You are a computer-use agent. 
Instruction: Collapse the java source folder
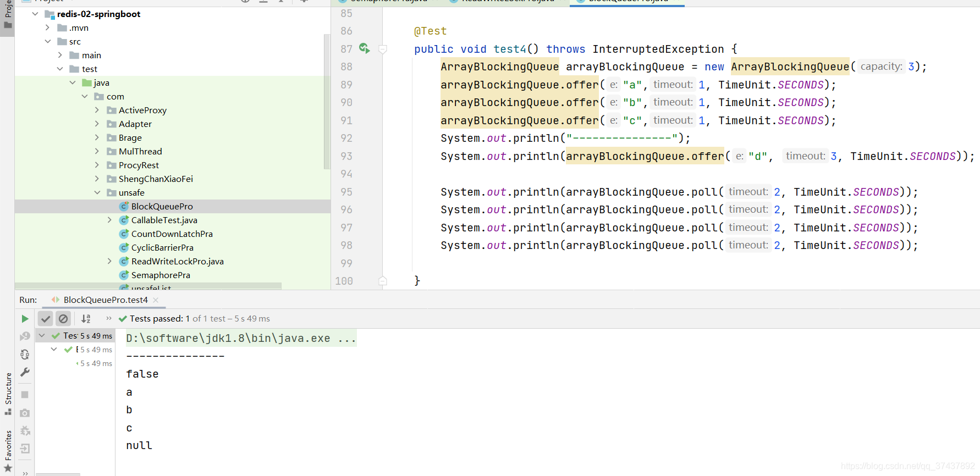coord(73,82)
